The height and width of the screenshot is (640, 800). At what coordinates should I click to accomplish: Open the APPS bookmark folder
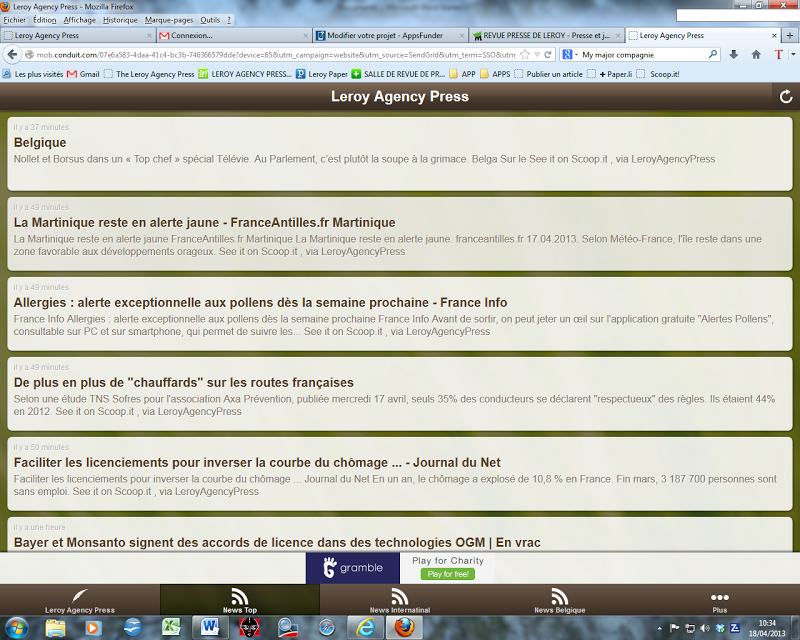[495, 74]
